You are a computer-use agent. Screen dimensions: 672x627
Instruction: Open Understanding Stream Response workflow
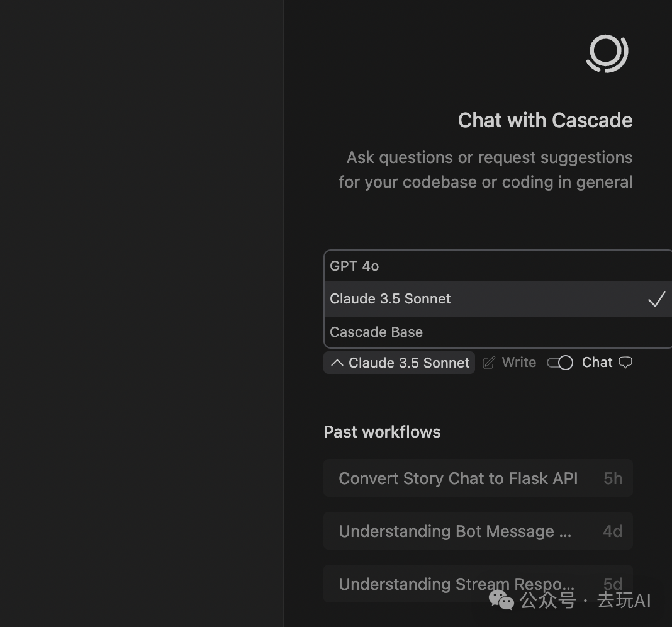pyautogui.click(x=456, y=584)
